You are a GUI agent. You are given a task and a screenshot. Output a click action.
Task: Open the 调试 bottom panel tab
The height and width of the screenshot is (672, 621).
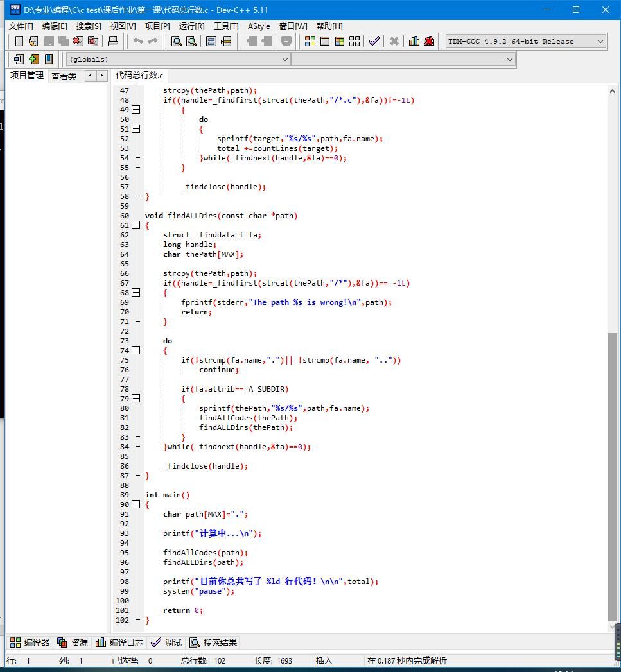tap(166, 642)
